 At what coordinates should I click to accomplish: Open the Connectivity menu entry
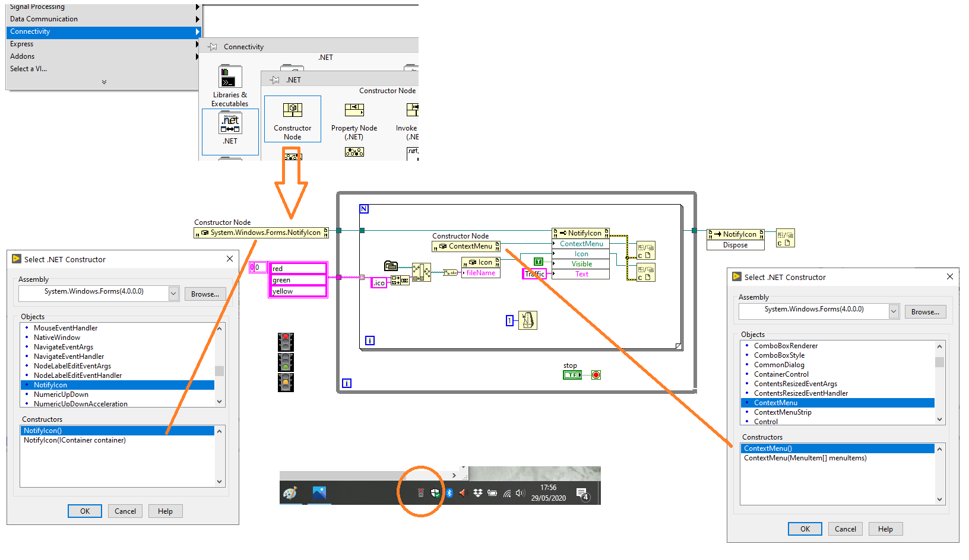(30, 31)
